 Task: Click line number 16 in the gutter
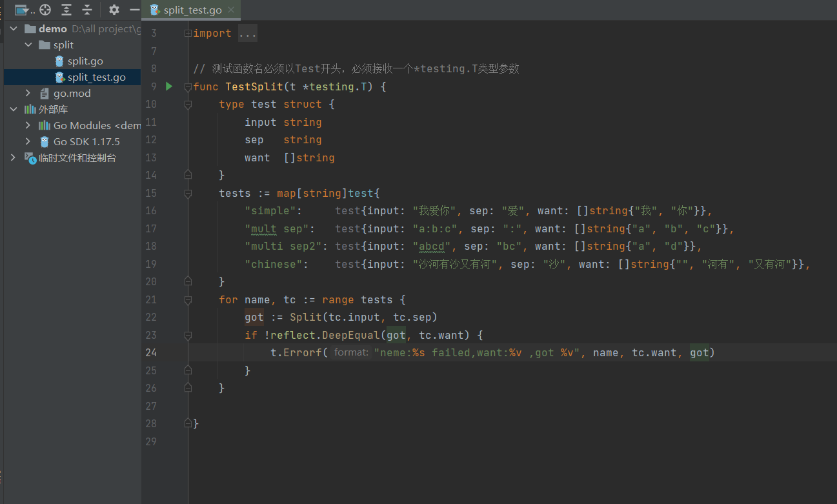(151, 210)
